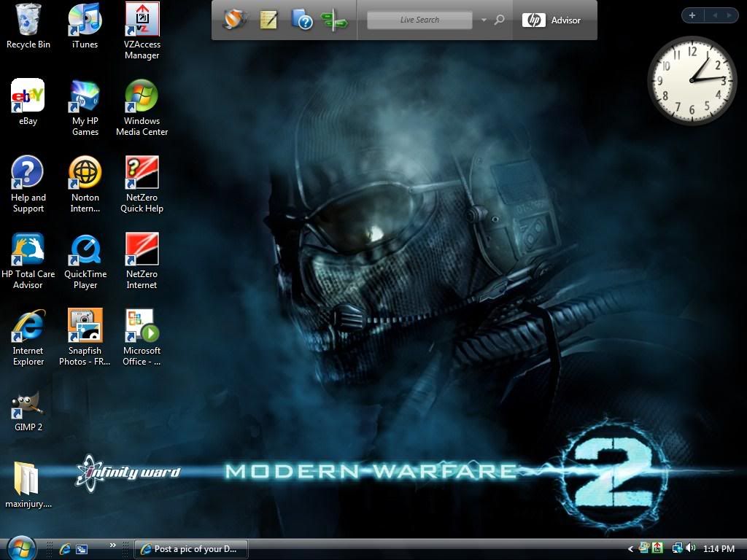This screenshot has height=560, width=747.
Task: Expand the Live Search provider dropdown arrow
Action: coord(484,20)
